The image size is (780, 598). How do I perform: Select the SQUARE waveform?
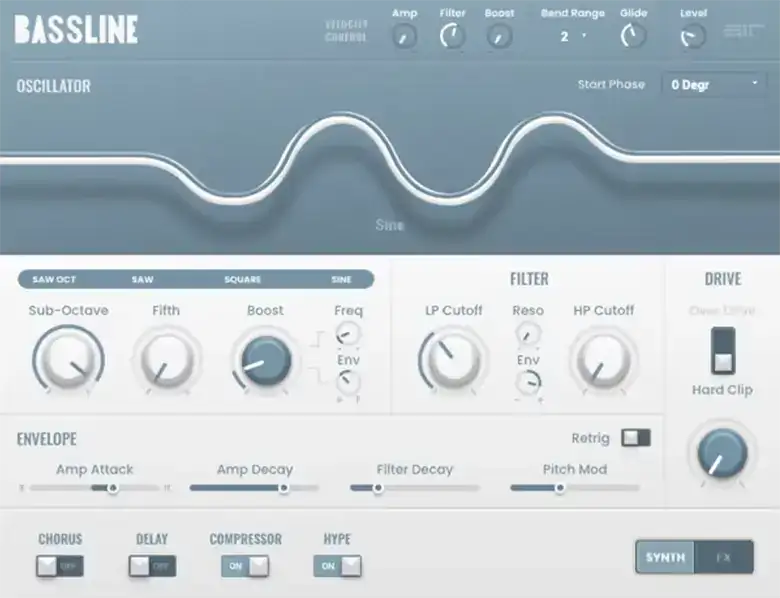(x=242, y=280)
